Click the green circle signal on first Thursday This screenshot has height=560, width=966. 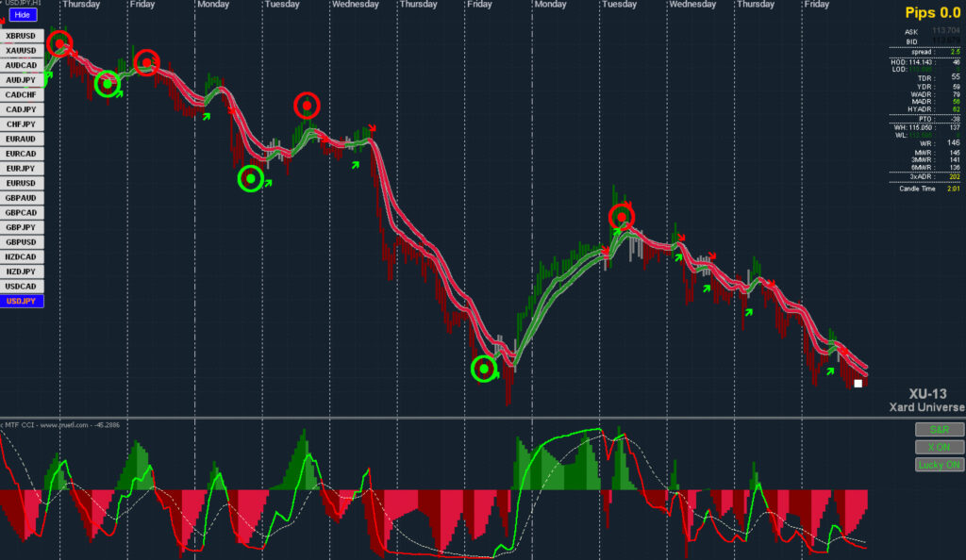pos(108,84)
